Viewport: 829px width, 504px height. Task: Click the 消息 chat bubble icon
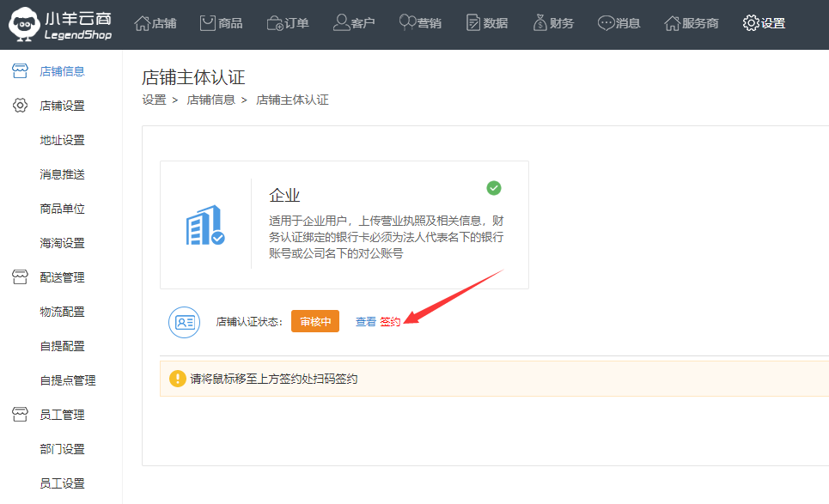(x=607, y=23)
